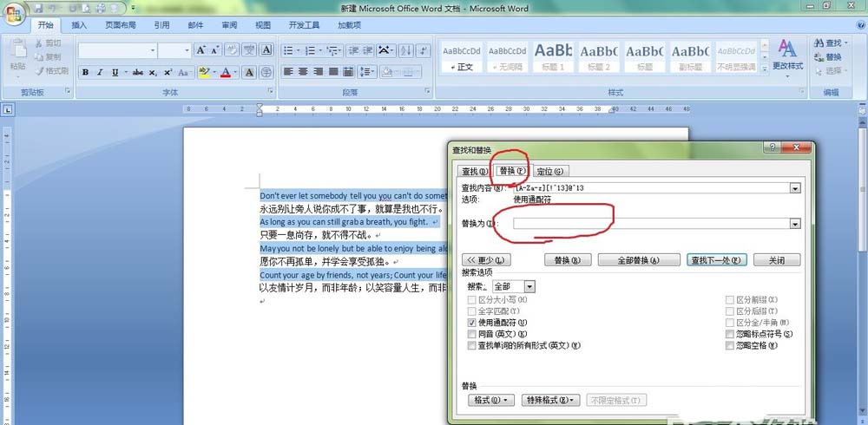Click the red font color button

point(226,73)
